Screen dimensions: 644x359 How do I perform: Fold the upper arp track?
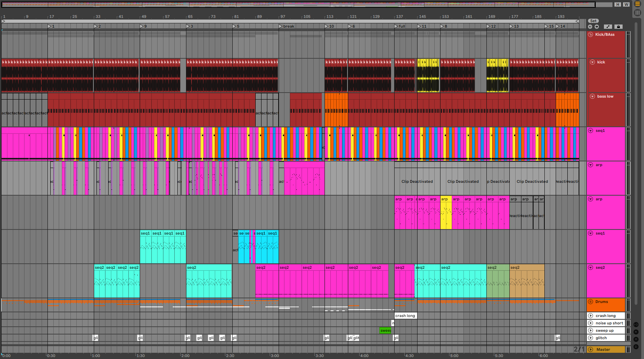coord(591,165)
